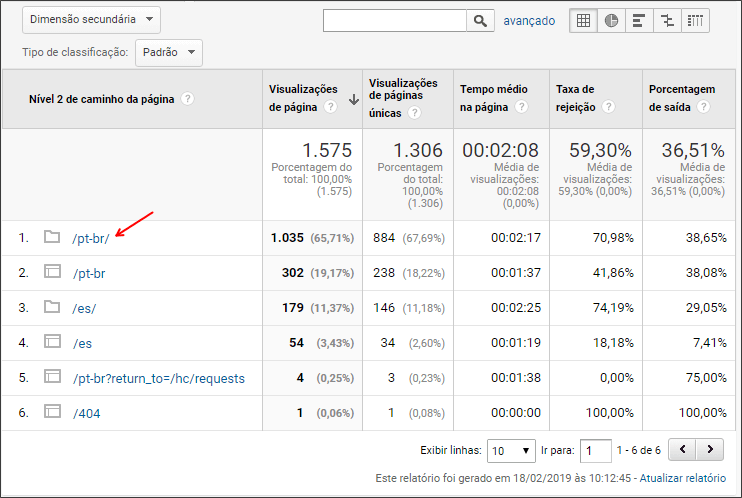Sort by Visualizações de página column
The height and width of the screenshot is (498, 742).
303,98
